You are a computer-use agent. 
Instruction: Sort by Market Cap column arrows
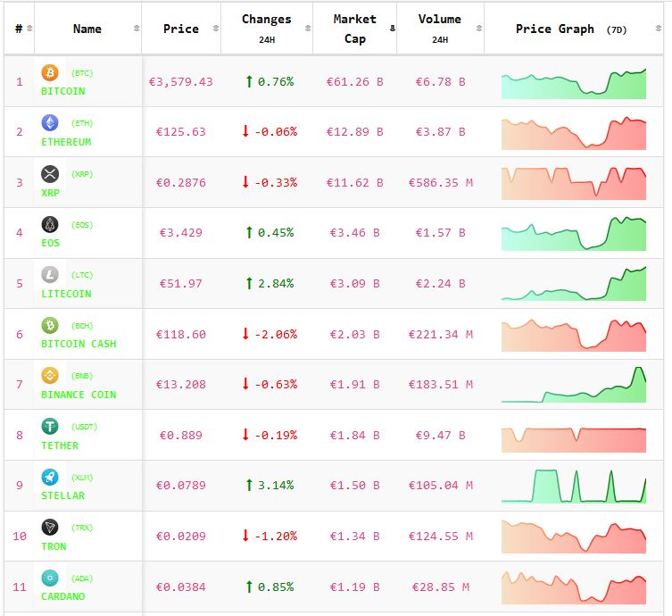pos(393,29)
